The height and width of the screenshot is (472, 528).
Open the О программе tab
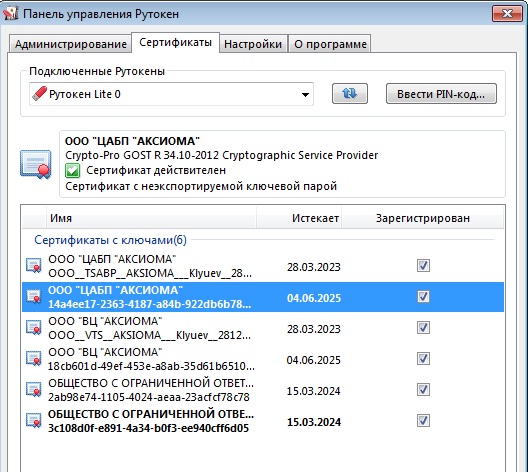330,44
